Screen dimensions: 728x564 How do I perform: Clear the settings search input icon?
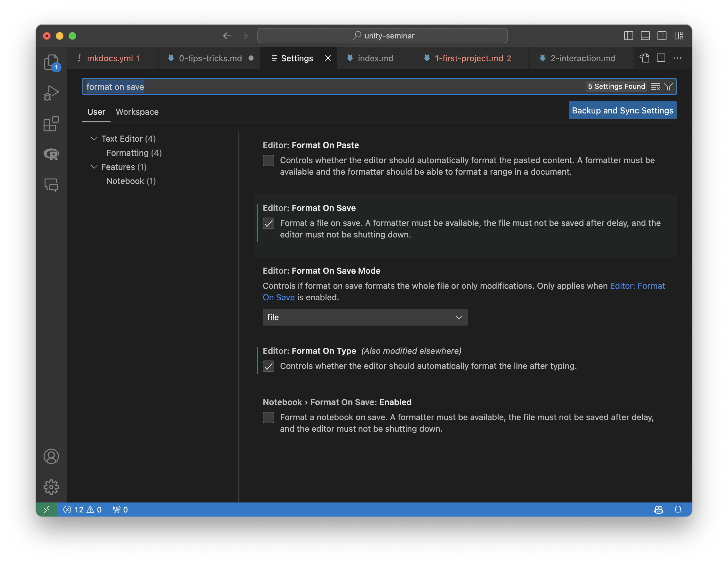coord(655,87)
